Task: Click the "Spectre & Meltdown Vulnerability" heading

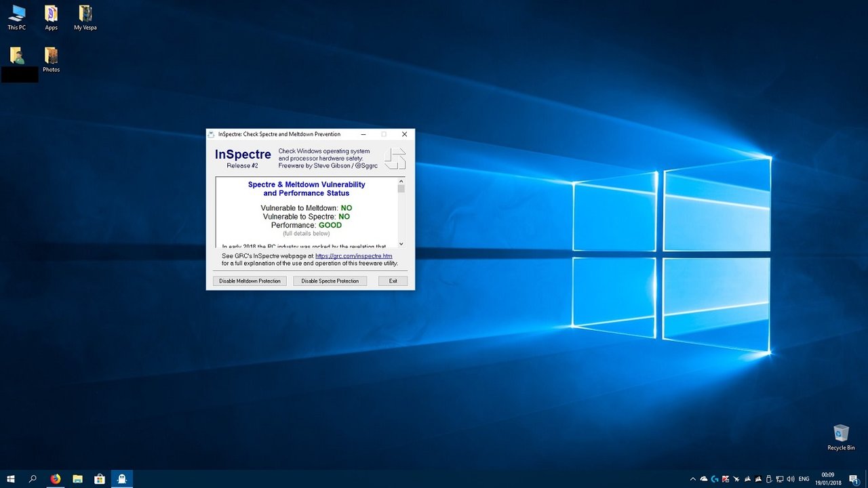Action: pyautogui.click(x=307, y=184)
